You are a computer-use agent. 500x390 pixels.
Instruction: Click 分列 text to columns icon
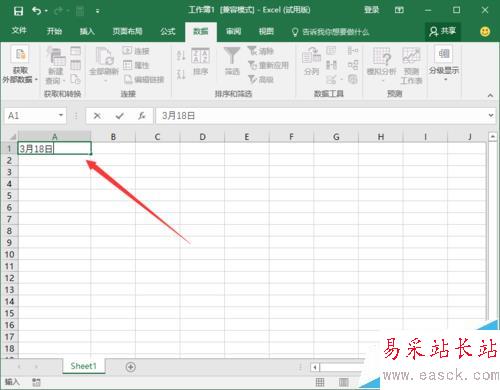click(311, 61)
